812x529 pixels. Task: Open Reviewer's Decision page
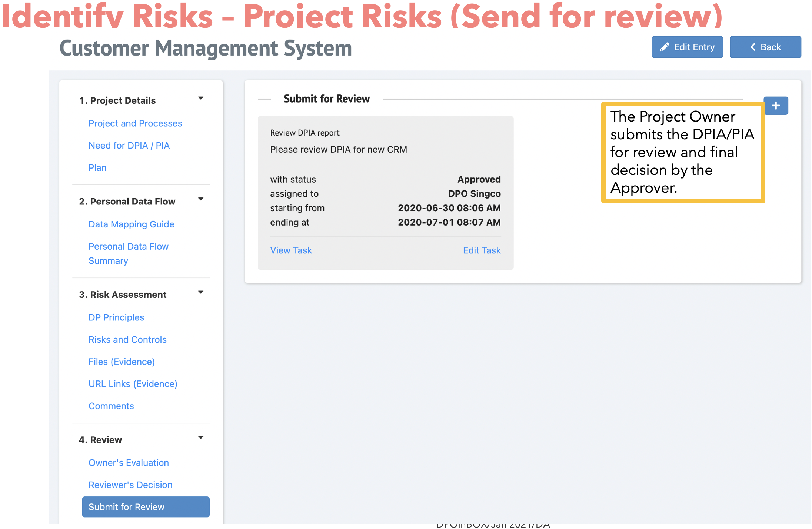point(130,485)
